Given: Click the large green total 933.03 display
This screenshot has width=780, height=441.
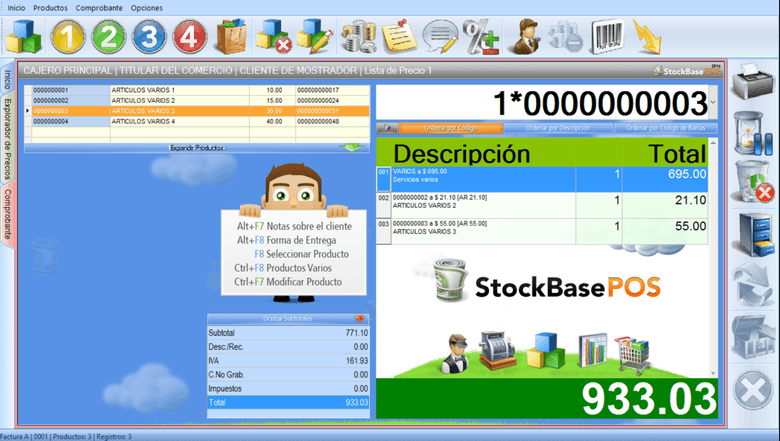Looking at the screenshot, I should [547, 398].
